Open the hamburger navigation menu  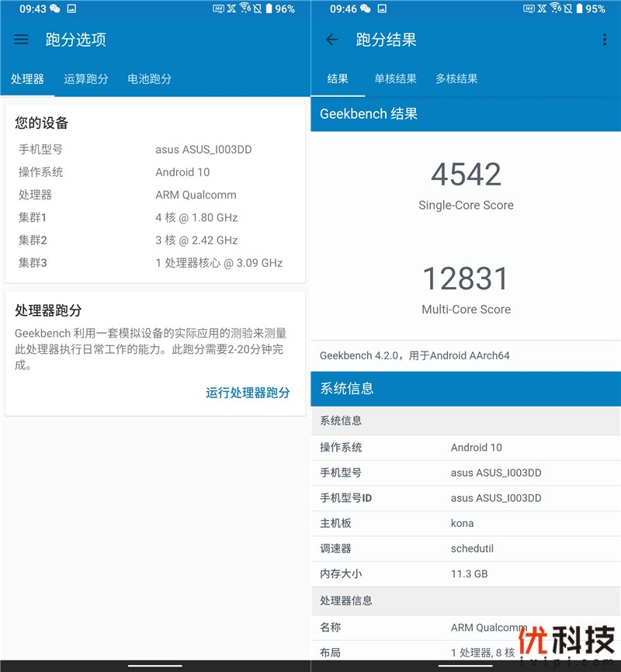coord(22,40)
